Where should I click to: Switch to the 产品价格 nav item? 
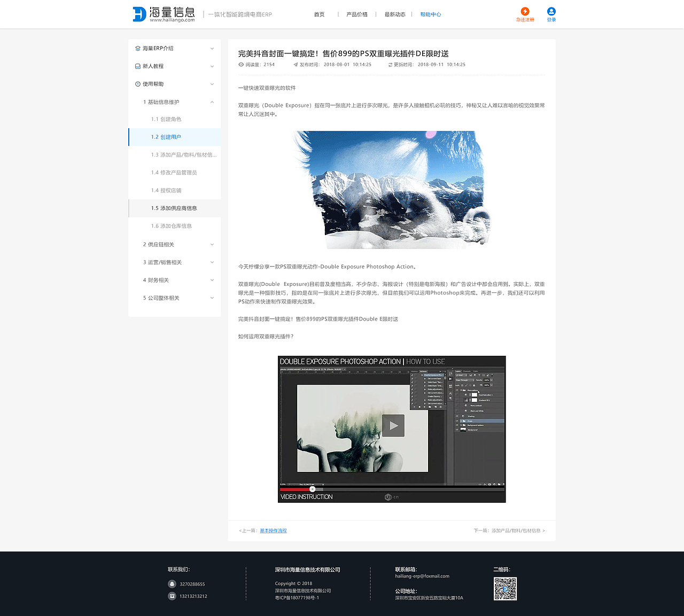tap(356, 14)
